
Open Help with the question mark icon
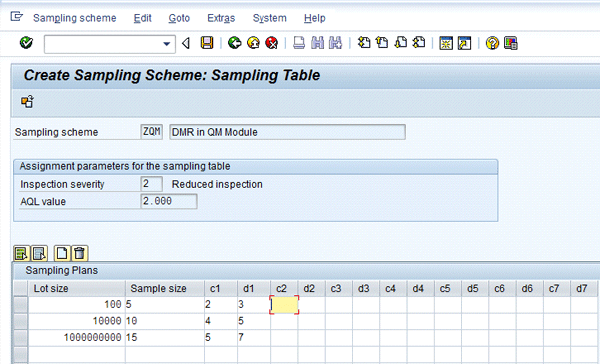click(492, 43)
